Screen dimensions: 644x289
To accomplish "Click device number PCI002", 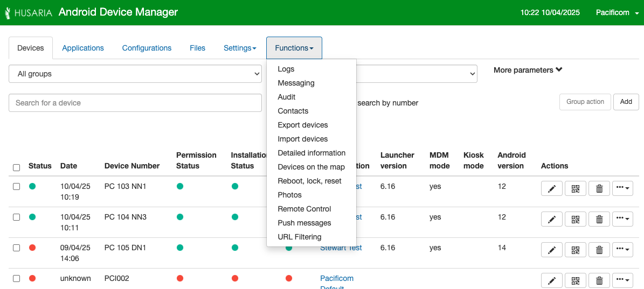I will (116, 278).
